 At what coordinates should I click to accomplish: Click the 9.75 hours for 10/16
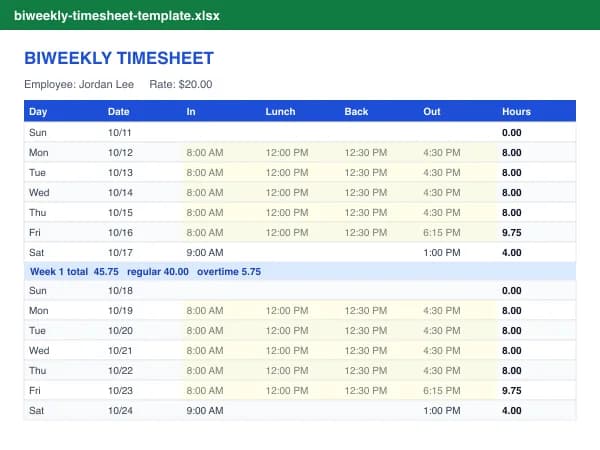point(512,232)
